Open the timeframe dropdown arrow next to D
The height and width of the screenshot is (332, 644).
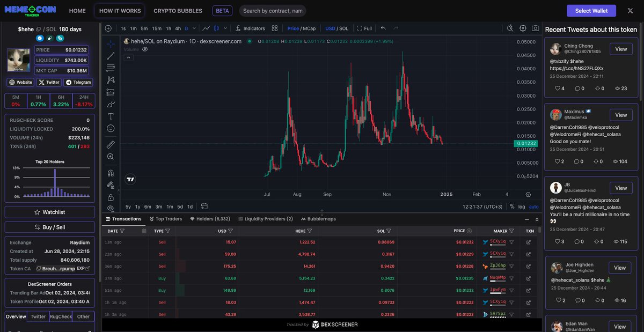194,28
